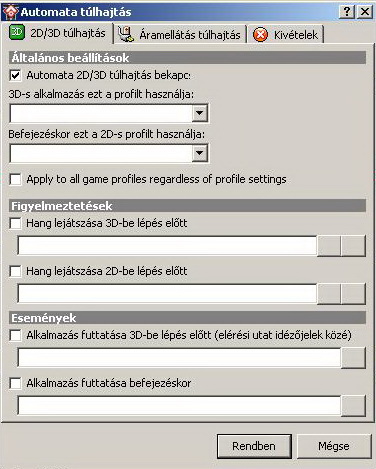Cancel using the Mégse button
Image resolution: width=376 pixels, height=469 pixels.
coord(334,446)
